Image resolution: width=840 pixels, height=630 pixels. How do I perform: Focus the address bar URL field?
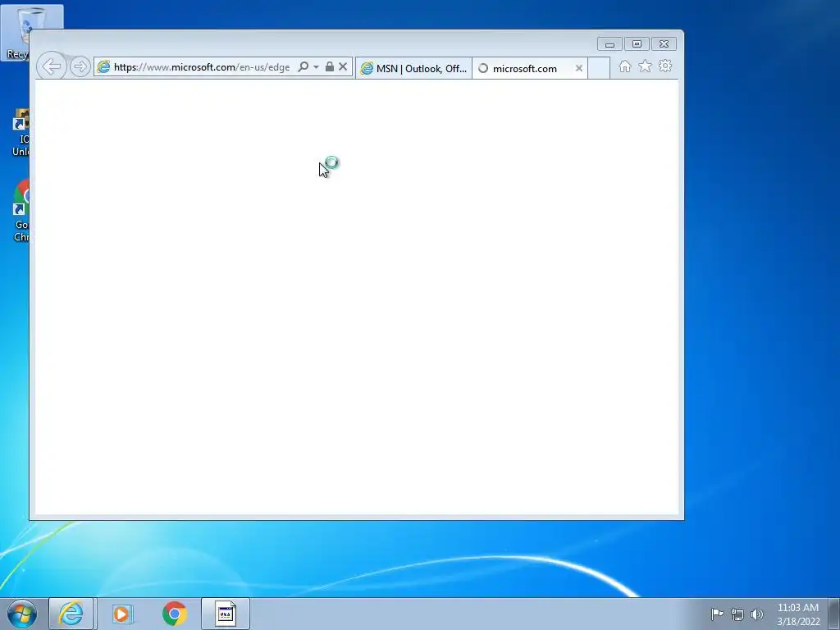pyautogui.click(x=202, y=67)
